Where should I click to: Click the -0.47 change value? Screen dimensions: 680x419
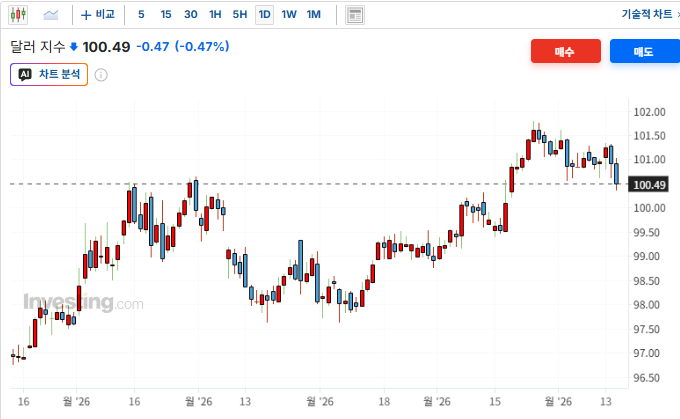[153, 46]
